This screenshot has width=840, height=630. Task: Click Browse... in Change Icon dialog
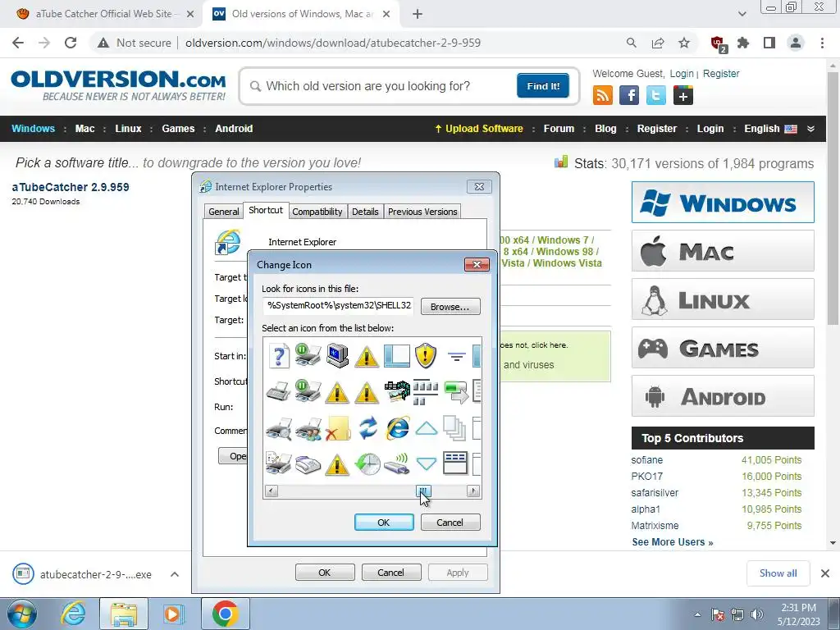pyautogui.click(x=450, y=307)
